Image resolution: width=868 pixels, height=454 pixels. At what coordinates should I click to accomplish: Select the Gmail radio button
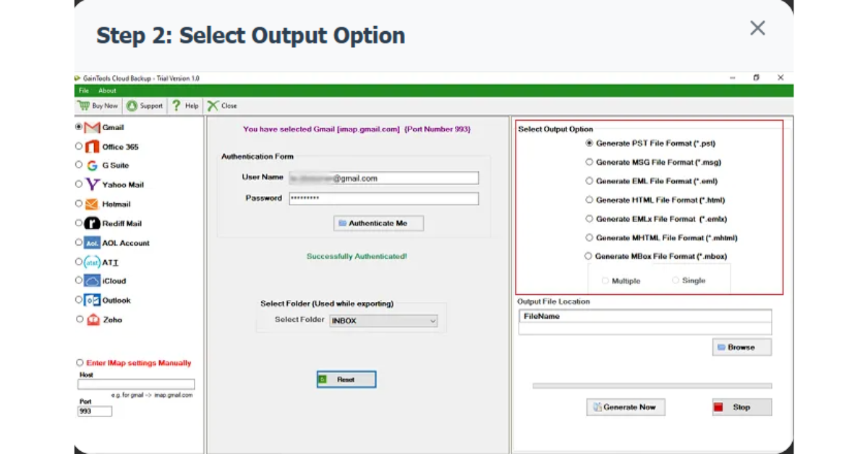click(79, 127)
